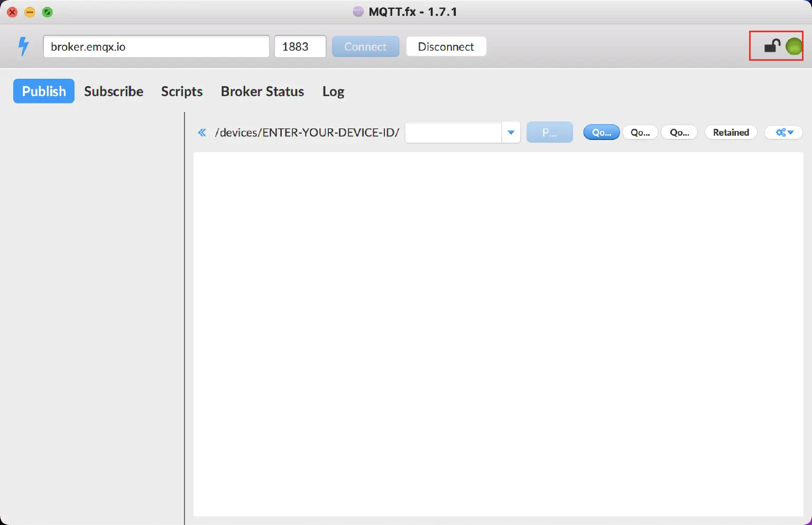The image size is (812, 525).
Task: Click the 1883 port number field
Action: tap(300, 46)
